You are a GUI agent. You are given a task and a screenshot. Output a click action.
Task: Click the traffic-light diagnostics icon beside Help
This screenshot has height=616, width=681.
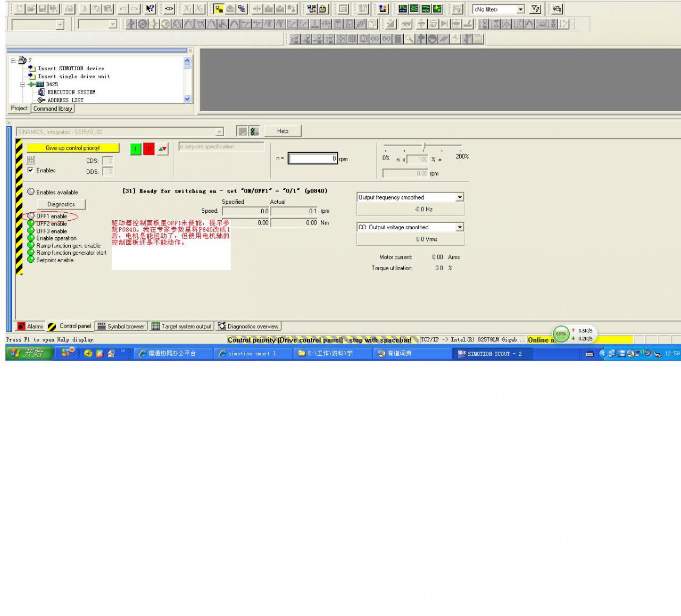click(x=254, y=131)
